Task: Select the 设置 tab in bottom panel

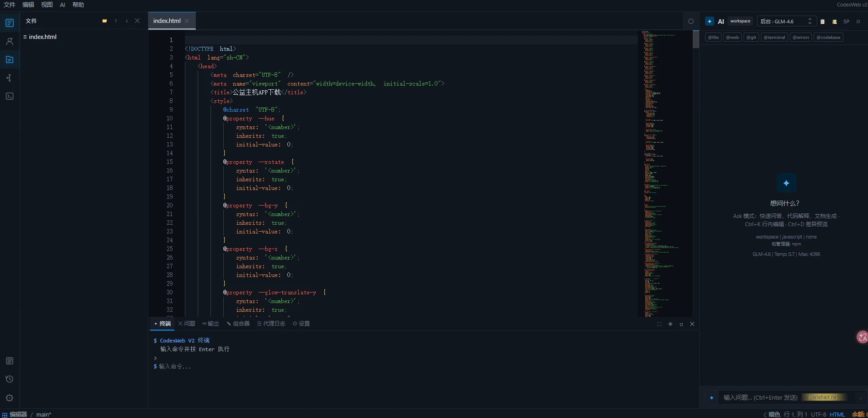Action: click(x=301, y=324)
